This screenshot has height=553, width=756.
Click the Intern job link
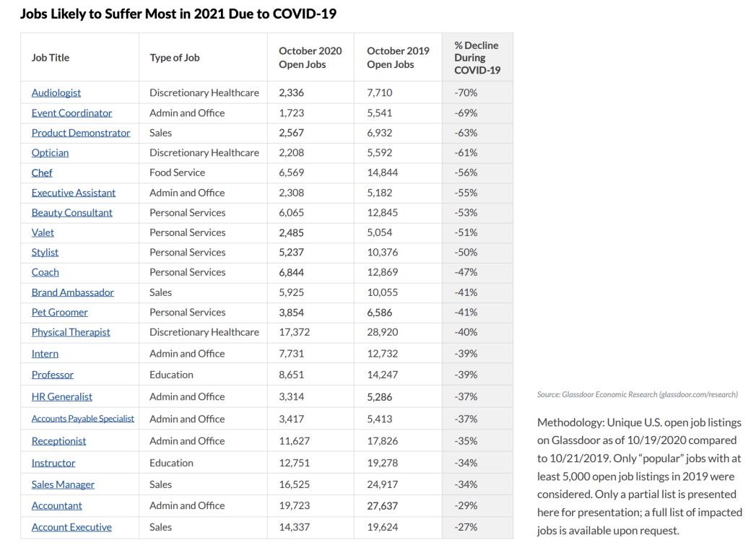pyautogui.click(x=45, y=354)
